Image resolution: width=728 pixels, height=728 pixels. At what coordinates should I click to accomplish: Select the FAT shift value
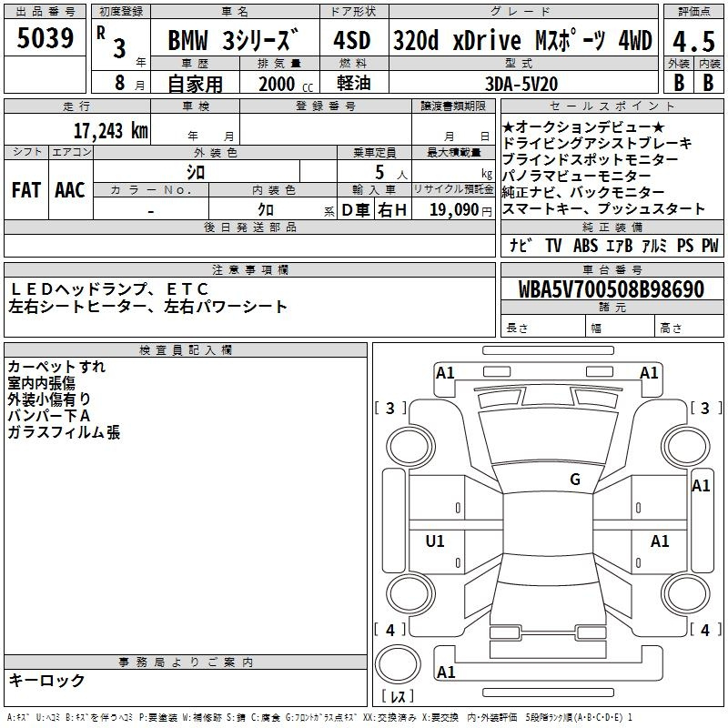tap(25, 189)
